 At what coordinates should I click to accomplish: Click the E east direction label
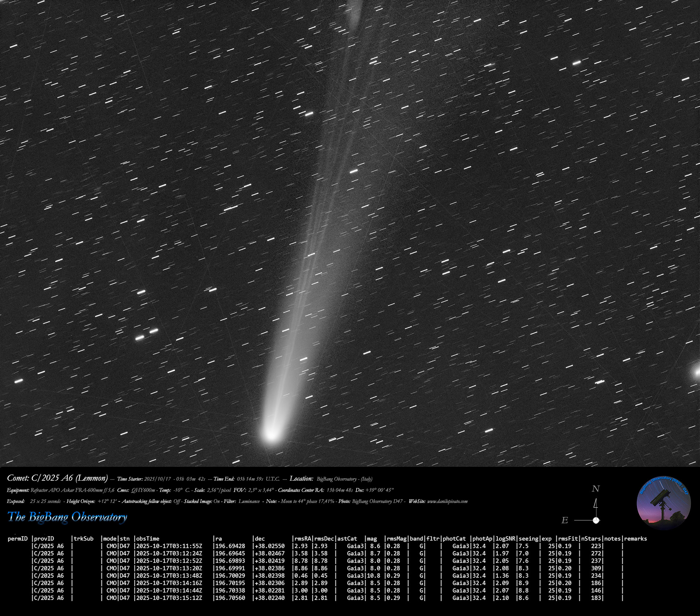point(564,520)
